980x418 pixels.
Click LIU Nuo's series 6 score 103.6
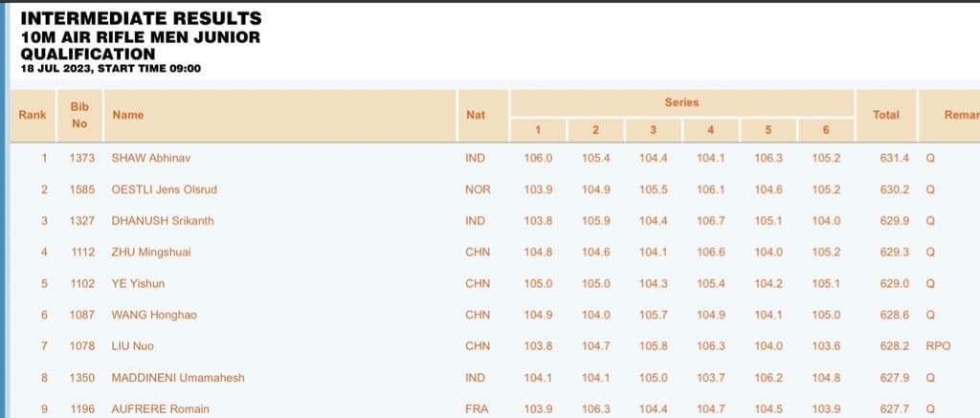[x=826, y=346]
